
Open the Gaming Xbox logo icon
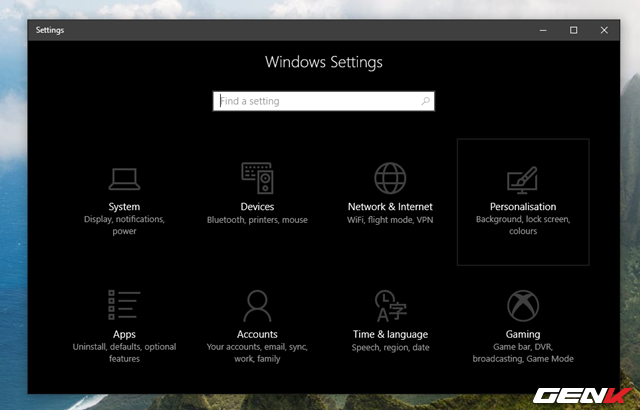click(x=523, y=306)
